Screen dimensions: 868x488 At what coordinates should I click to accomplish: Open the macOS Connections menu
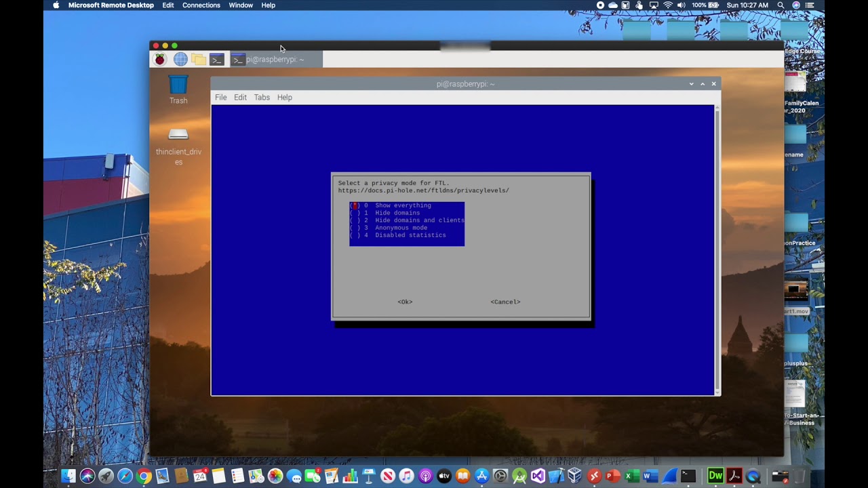[x=201, y=5]
